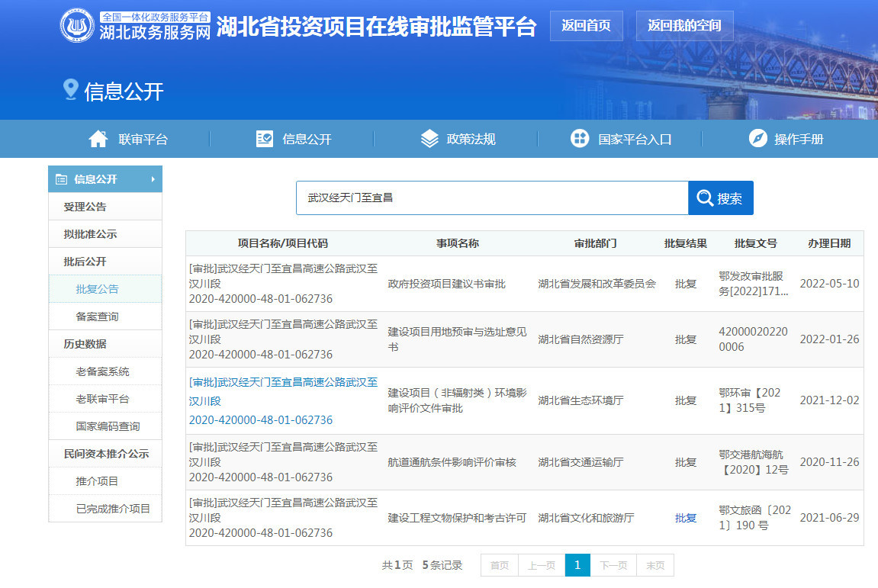Select 拟批准公示 in the sidebar
Image resolution: width=878 pixels, height=588 pixels.
(x=90, y=234)
